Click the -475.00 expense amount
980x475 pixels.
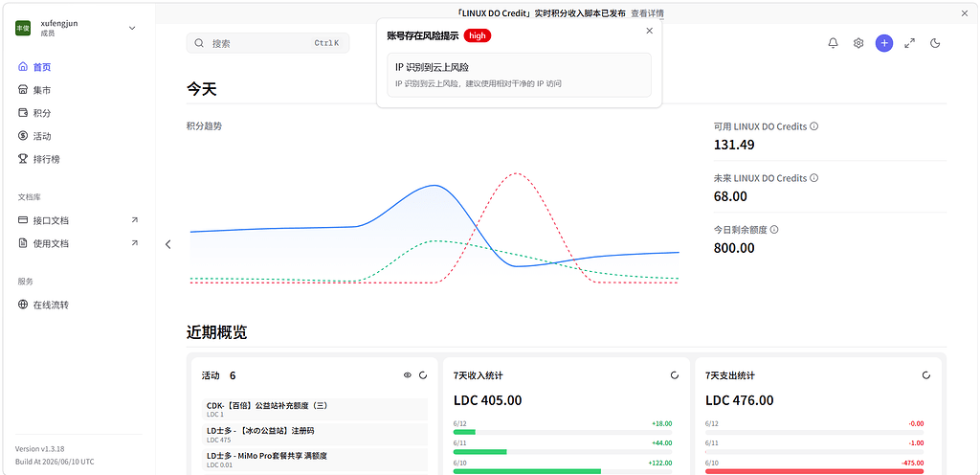point(912,464)
